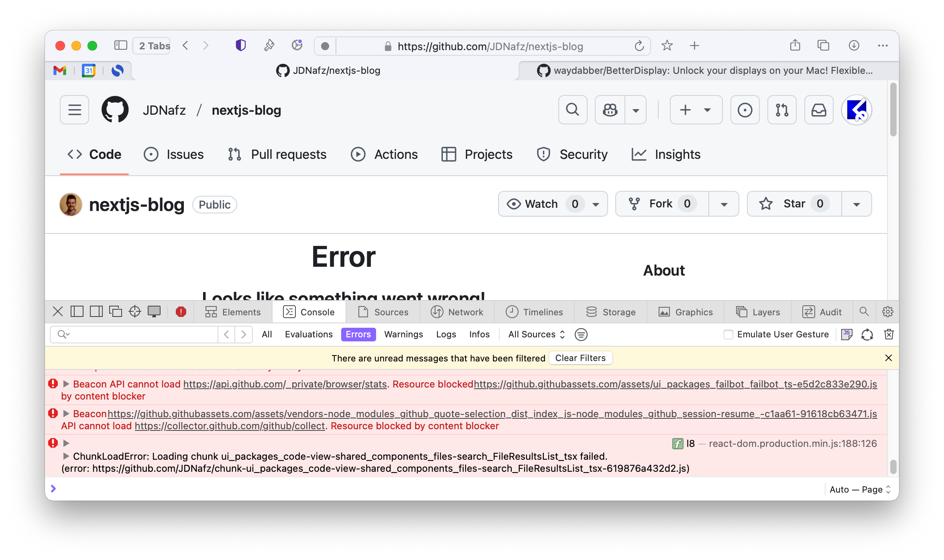Screen dimensions: 944x560
Task: Open the GitHub notifications inbox icon
Action: (818, 110)
